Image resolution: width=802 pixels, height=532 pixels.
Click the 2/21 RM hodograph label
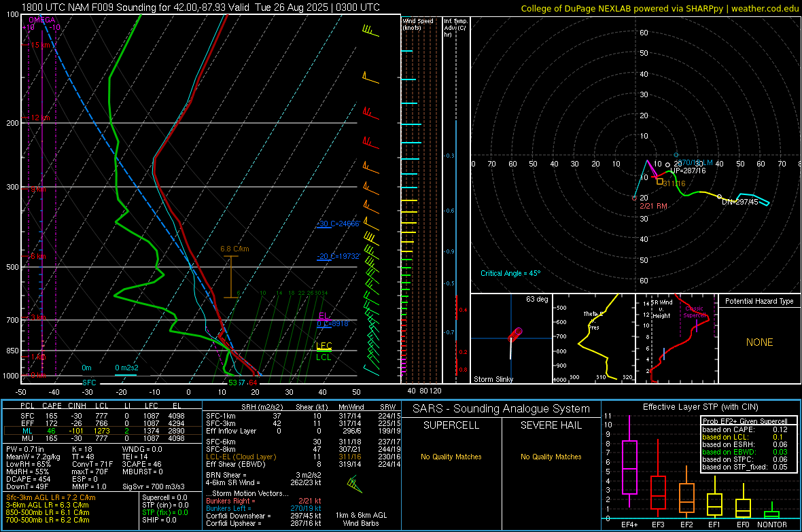(x=653, y=206)
